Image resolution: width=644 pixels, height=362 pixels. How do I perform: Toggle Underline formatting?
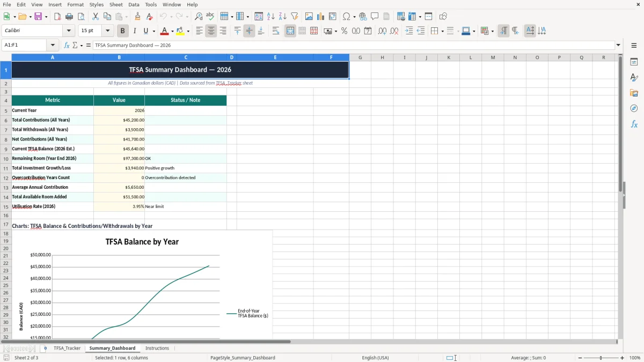coord(145,31)
